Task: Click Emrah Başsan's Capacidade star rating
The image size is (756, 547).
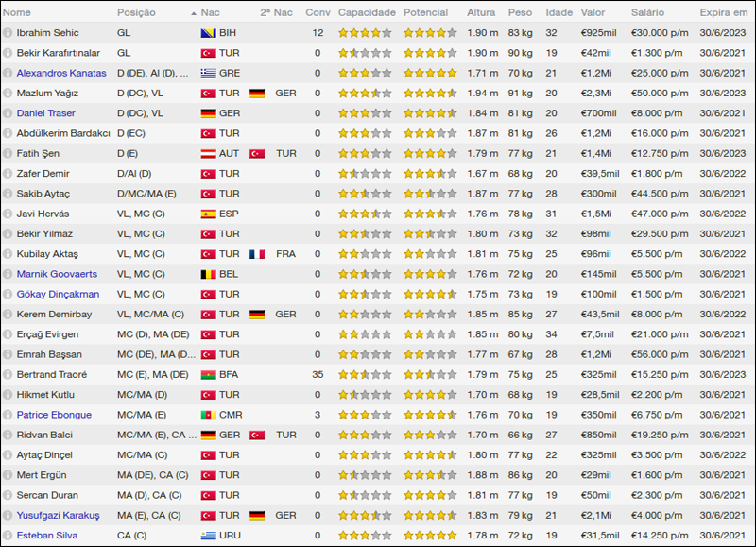Action: pos(364,355)
